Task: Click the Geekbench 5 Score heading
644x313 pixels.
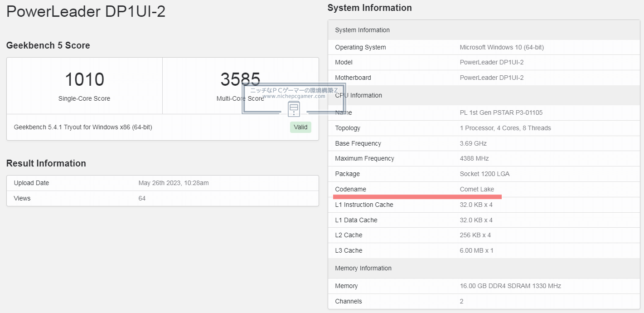Action: pyautogui.click(x=48, y=45)
